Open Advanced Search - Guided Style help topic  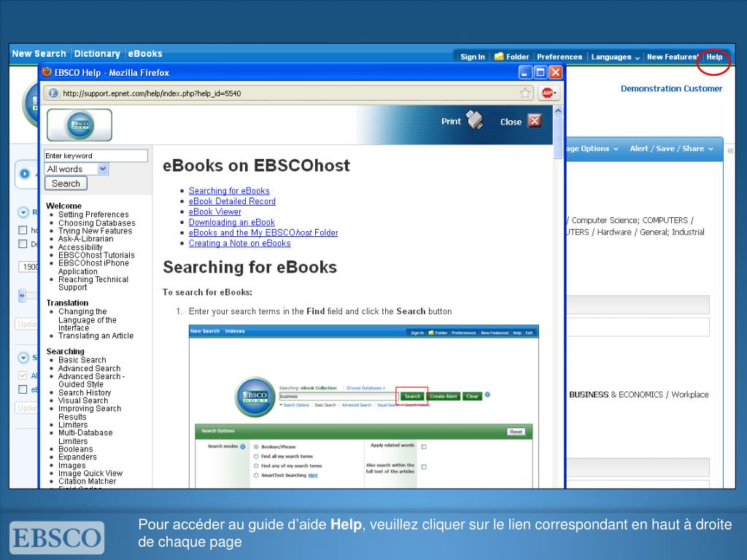pos(91,380)
